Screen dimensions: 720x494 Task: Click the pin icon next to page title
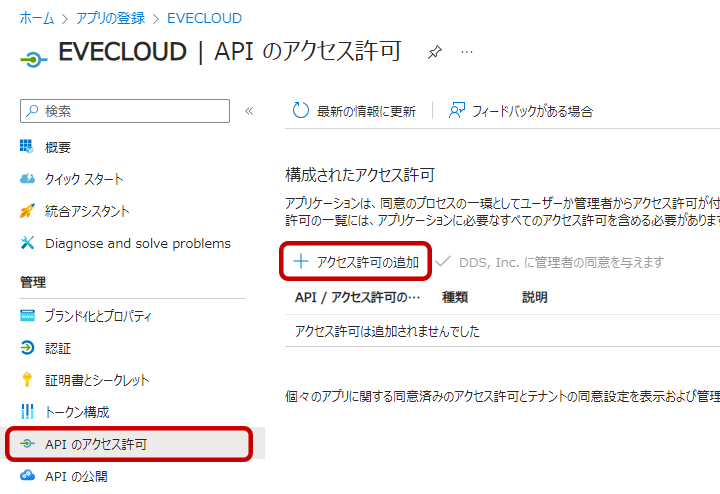pyautogui.click(x=434, y=52)
